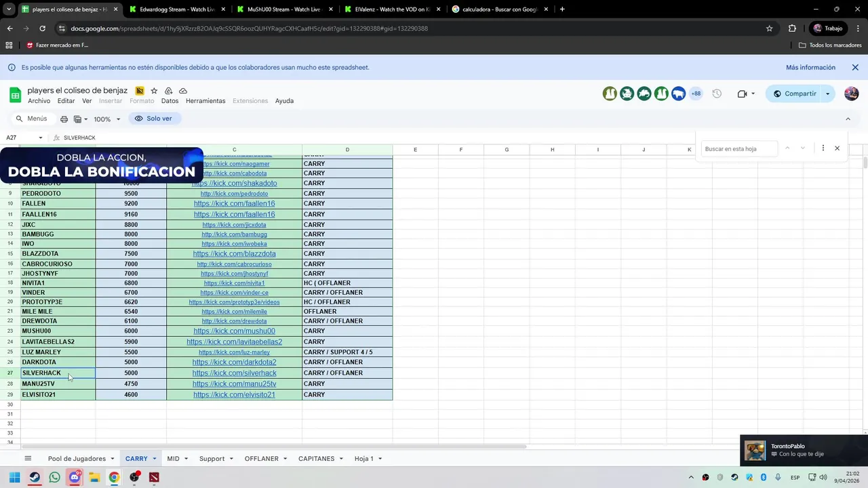The image size is (868, 488).
Task: Open the Google Sheets home icon
Action: click(x=15, y=94)
